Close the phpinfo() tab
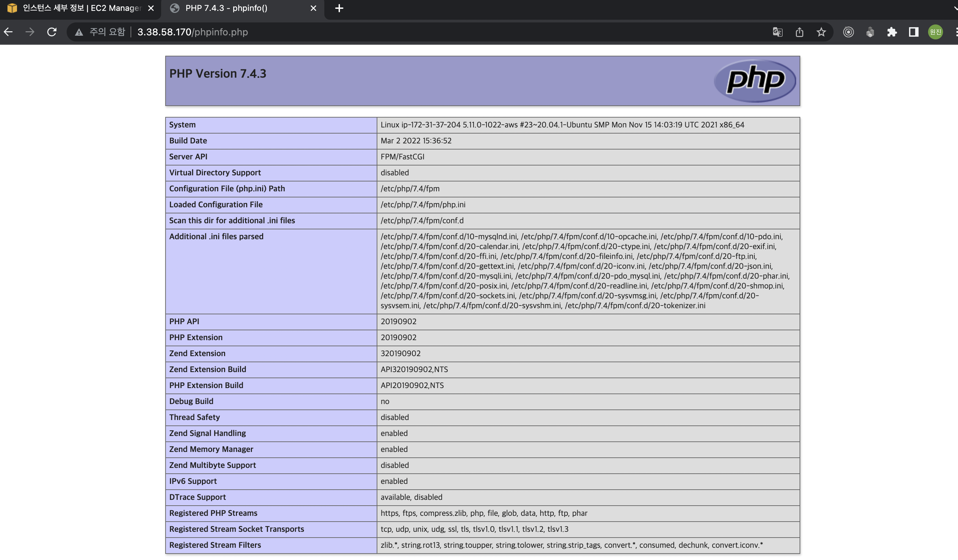958x560 pixels. tap(313, 8)
